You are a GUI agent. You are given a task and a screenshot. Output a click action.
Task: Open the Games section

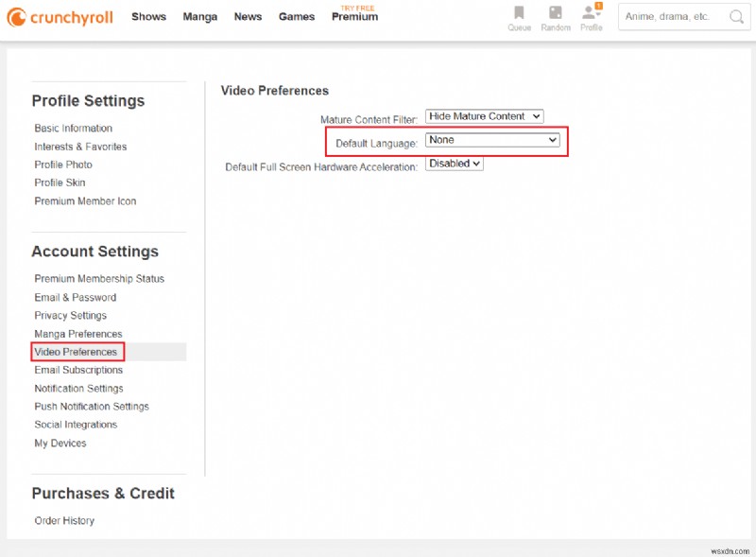tap(297, 16)
